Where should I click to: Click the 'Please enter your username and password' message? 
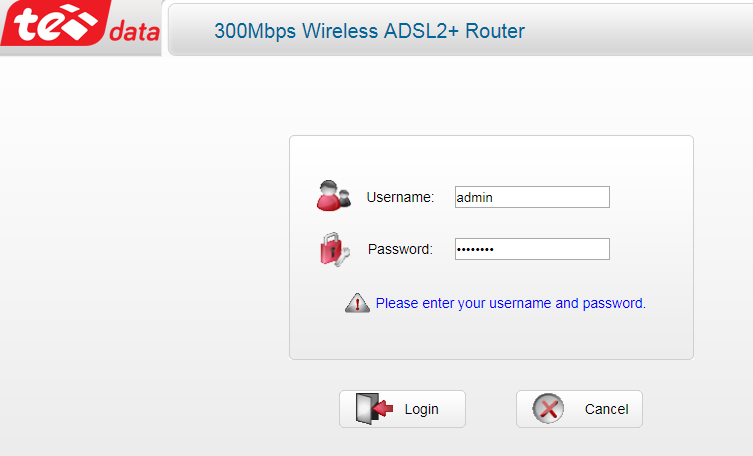coord(510,302)
